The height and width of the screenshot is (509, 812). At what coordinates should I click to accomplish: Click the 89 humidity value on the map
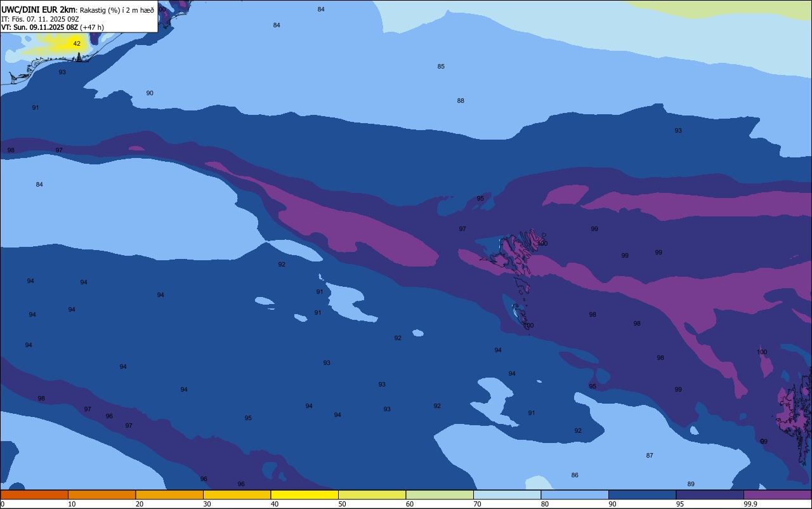point(691,484)
